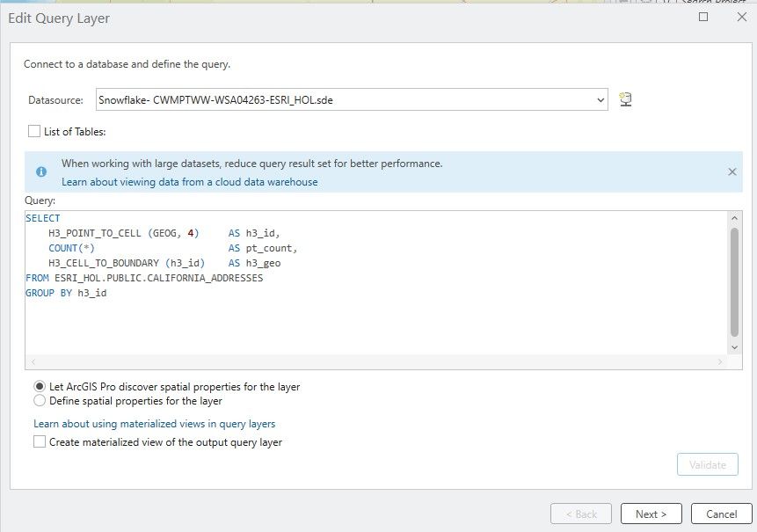Click the new database connection icon
This screenshot has width=757, height=532.
pos(626,99)
